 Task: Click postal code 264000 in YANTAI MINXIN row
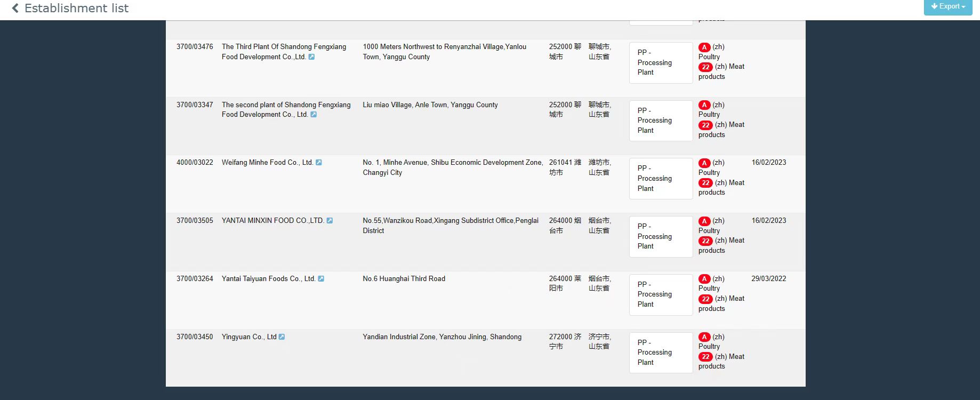pyautogui.click(x=560, y=221)
